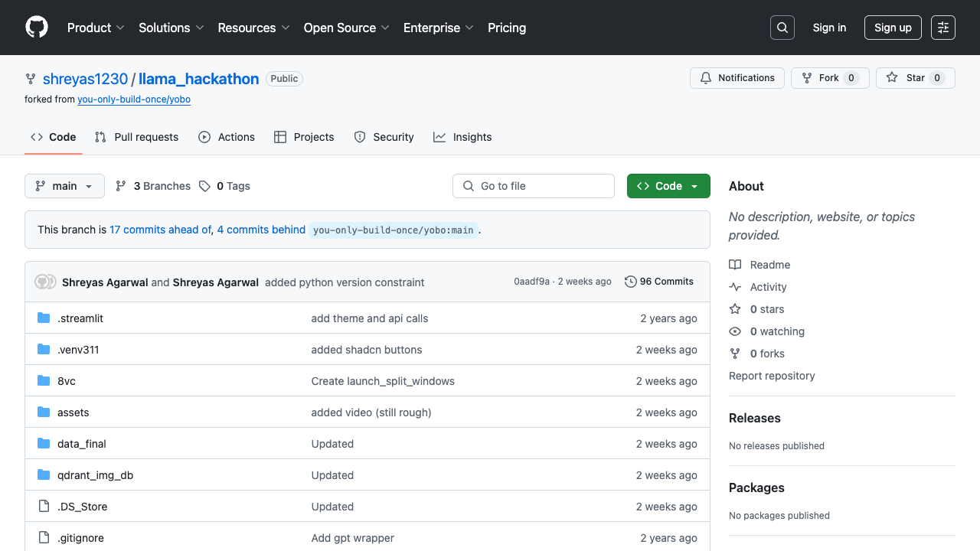
Task: Open the added python version constraint commit
Action: click(x=345, y=282)
